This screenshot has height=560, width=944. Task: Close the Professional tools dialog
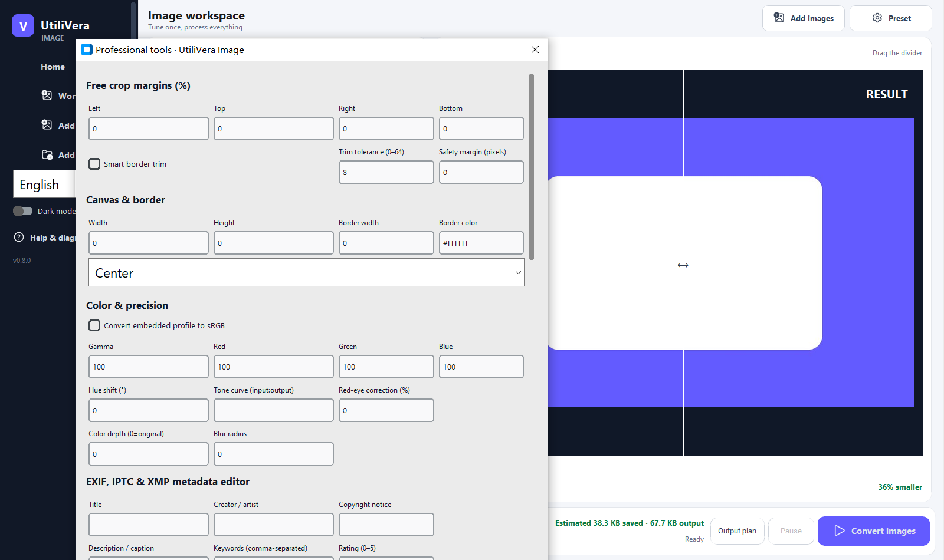click(535, 50)
